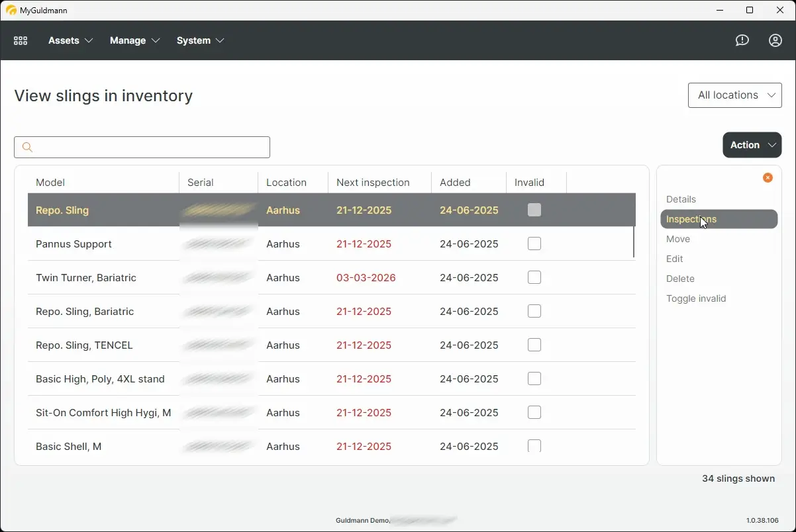Open the All locations dropdown

(x=734, y=95)
